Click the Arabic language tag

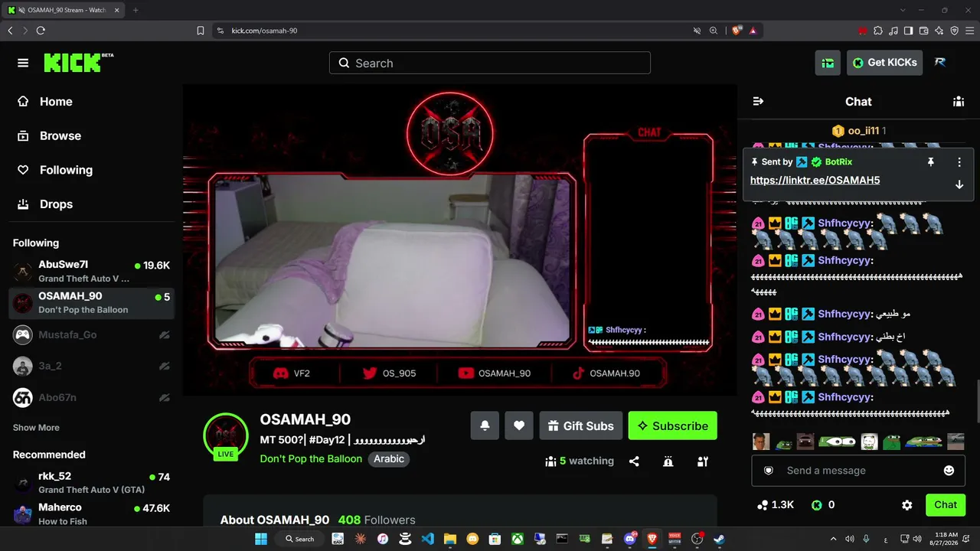click(x=389, y=459)
